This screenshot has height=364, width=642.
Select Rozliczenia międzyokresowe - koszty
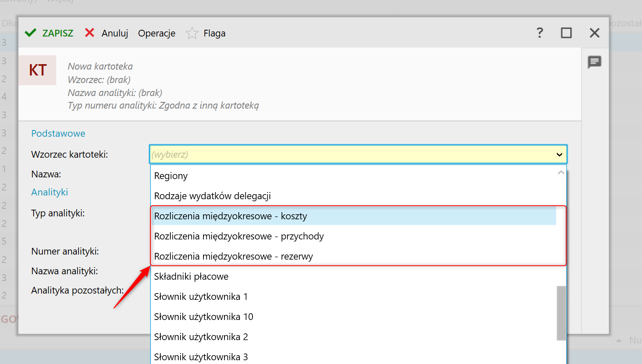click(x=230, y=216)
